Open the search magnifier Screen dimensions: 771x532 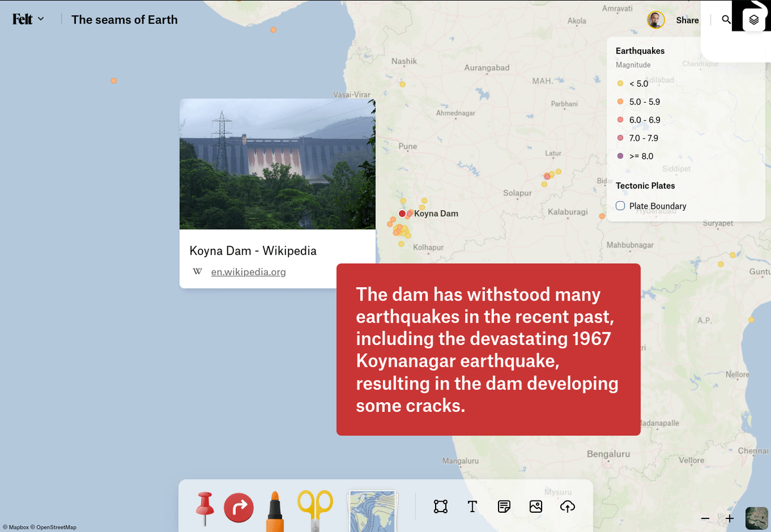point(726,20)
